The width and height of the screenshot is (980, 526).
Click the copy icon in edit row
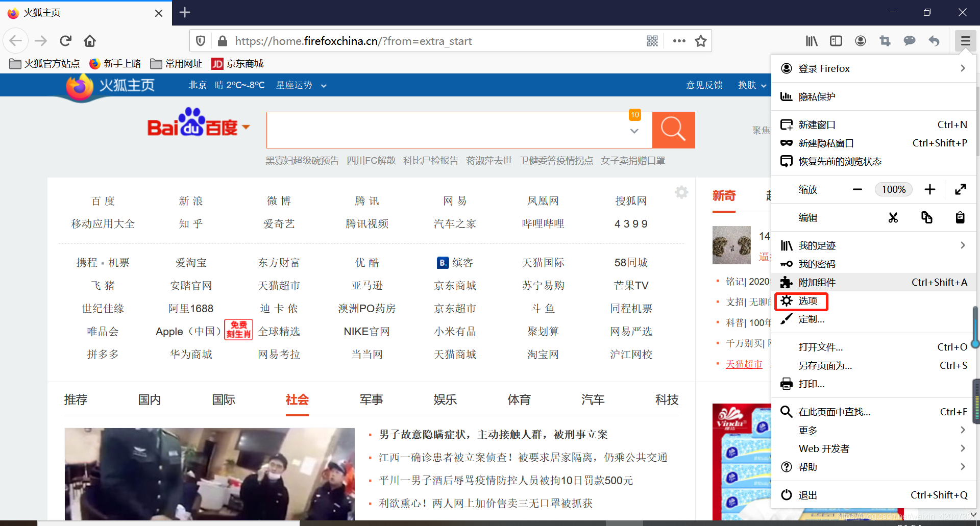point(927,218)
